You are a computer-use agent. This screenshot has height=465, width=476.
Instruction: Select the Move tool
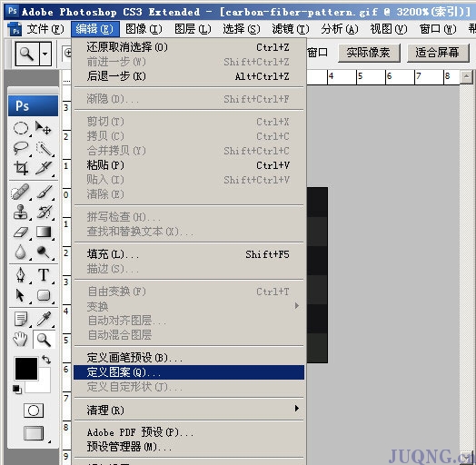coord(43,128)
